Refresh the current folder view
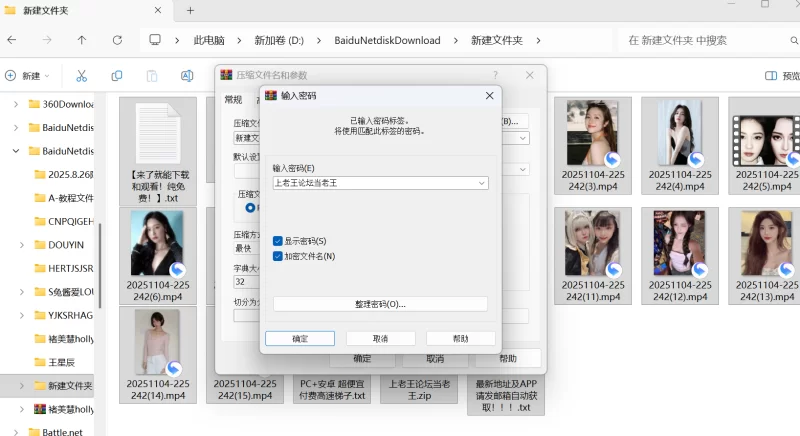 click(117, 40)
